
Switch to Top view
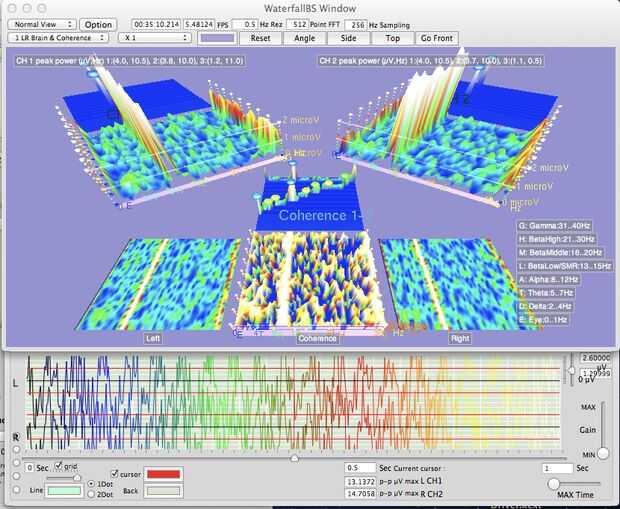coord(393,38)
